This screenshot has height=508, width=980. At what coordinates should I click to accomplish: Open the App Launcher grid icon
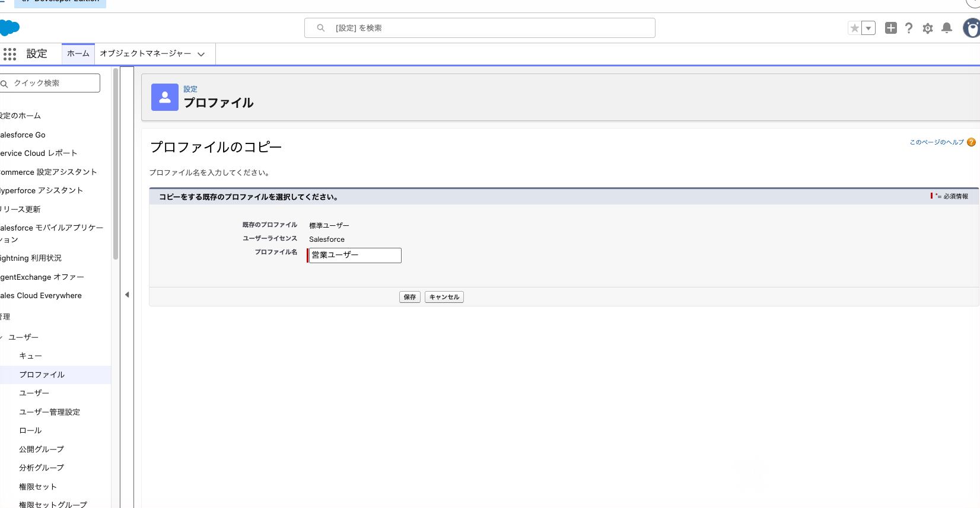[x=9, y=54]
